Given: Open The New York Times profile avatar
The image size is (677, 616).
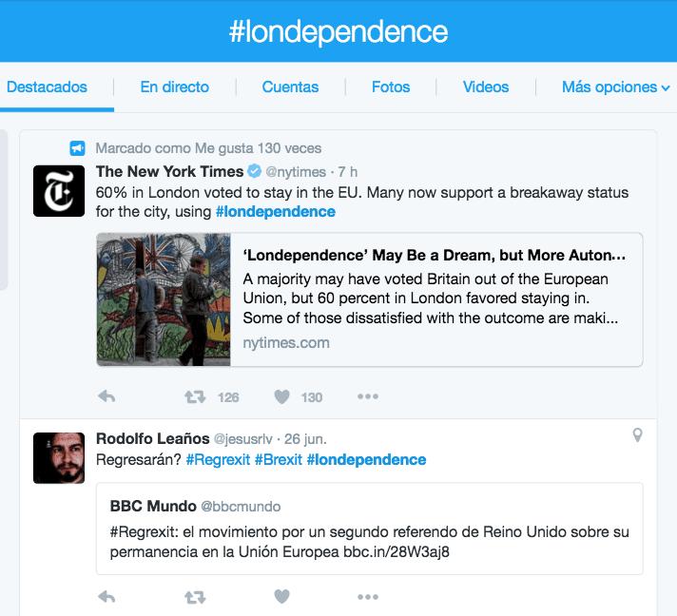Looking at the screenshot, I should point(59,190).
